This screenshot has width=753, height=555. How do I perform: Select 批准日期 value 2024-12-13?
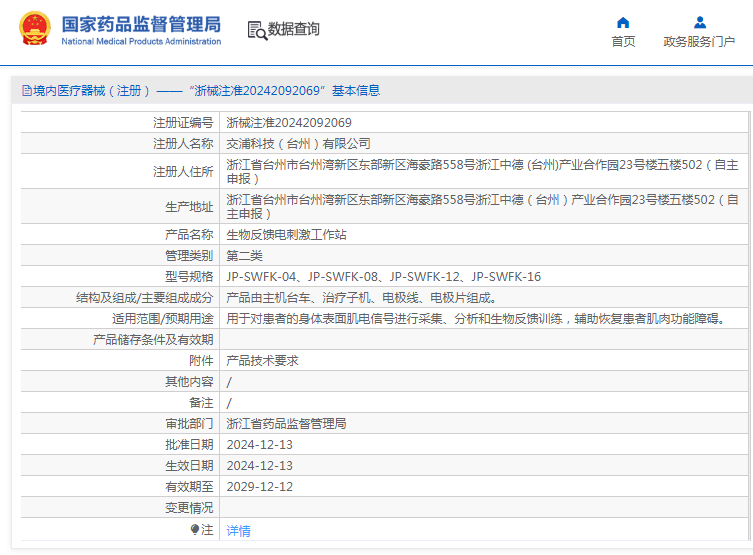coord(259,445)
